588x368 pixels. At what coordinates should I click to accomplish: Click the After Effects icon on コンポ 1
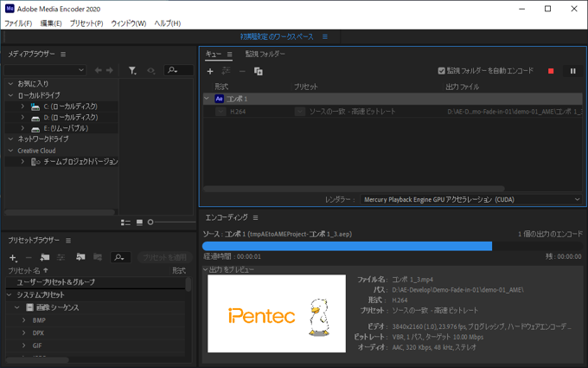click(219, 99)
